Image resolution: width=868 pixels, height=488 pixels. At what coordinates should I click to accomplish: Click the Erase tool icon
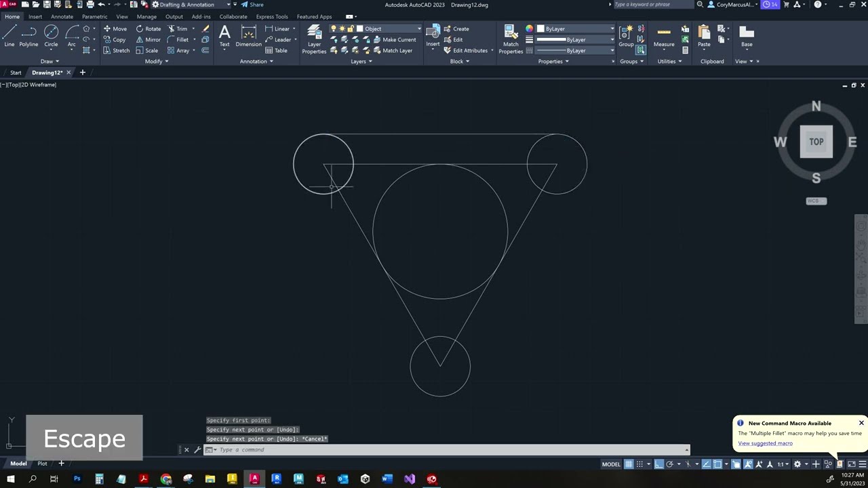click(205, 28)
